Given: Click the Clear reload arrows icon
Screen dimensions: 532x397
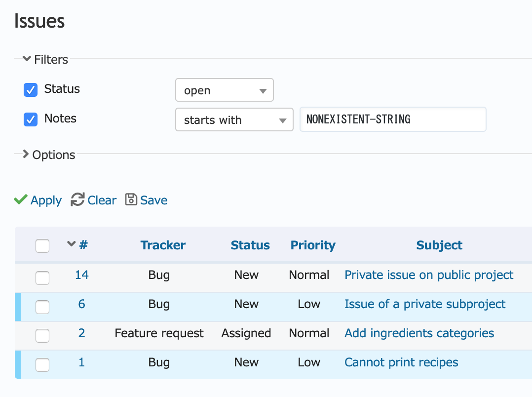Looking at the screenshot, I should [x=77, y=200].
